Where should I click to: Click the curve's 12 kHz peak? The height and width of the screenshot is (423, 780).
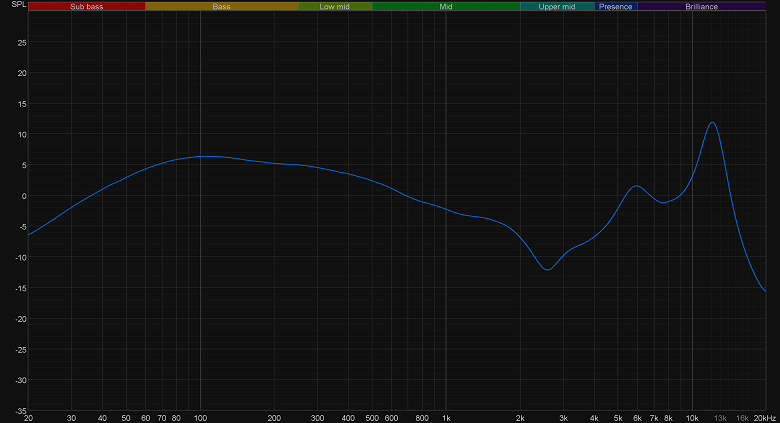[712, 122]
